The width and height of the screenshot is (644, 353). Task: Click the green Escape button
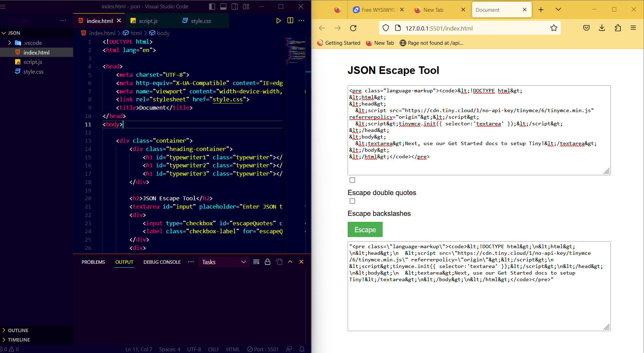365,230
